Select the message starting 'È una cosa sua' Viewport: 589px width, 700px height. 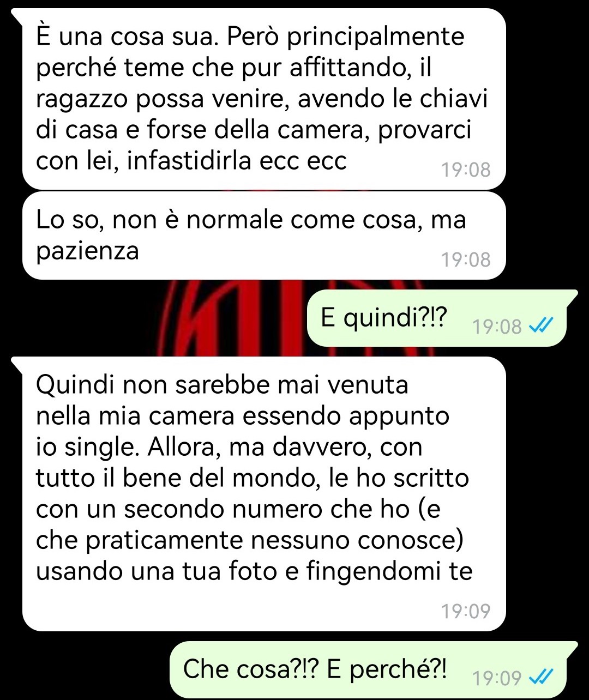(x=264, y=99)
